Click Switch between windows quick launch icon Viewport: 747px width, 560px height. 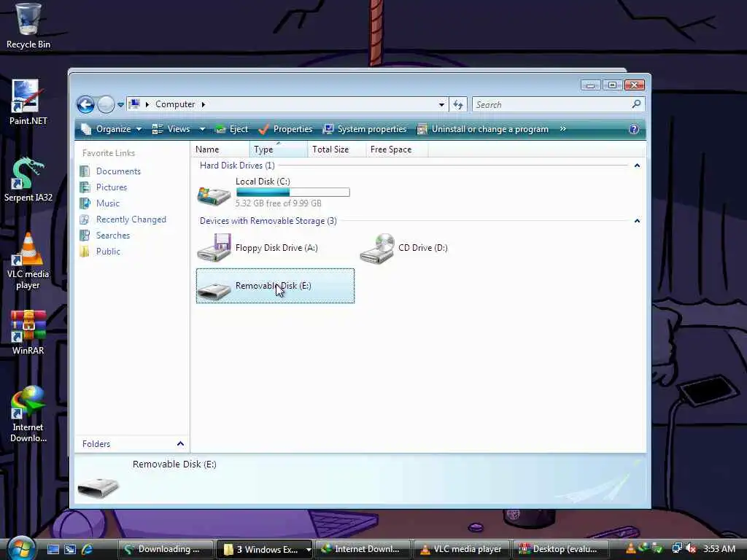pos(70,549)
